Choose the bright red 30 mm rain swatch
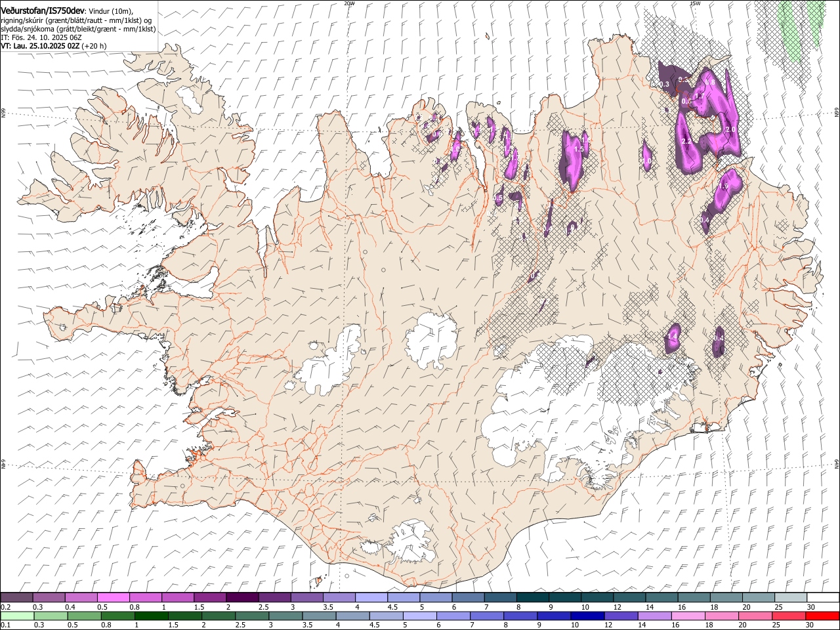 pyautogui.click(x=822, y=616)
